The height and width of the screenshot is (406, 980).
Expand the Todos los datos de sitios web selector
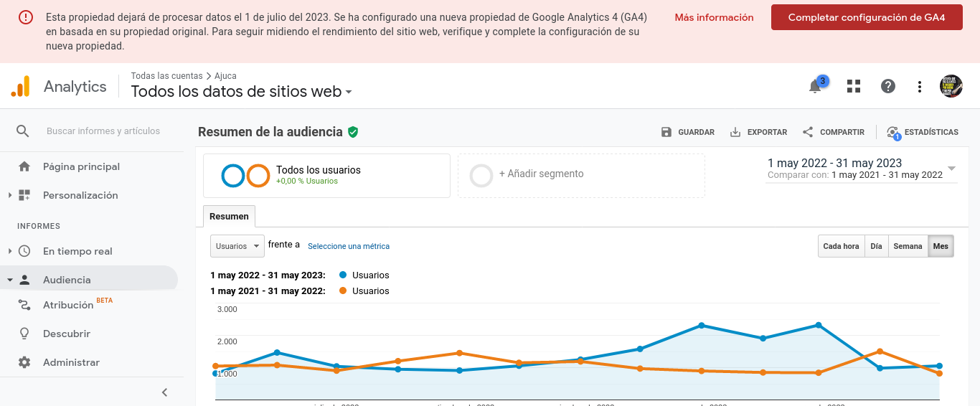(242, 92)
